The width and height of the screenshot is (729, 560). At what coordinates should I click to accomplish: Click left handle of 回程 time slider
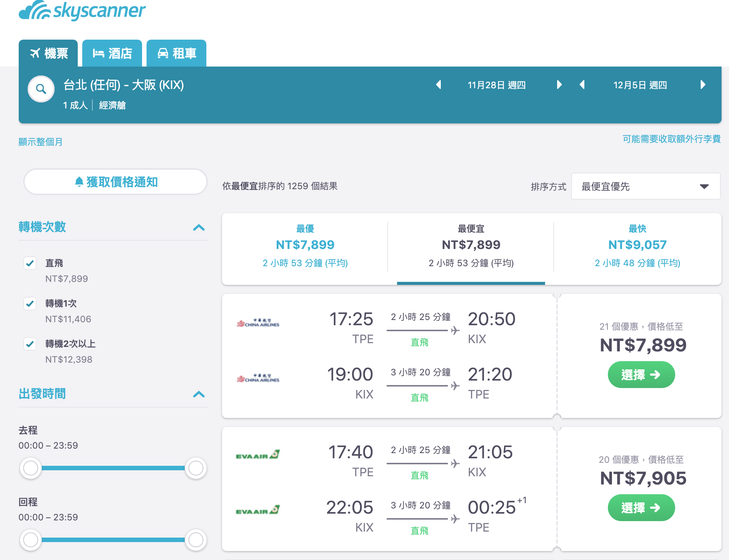coord(31,540)
